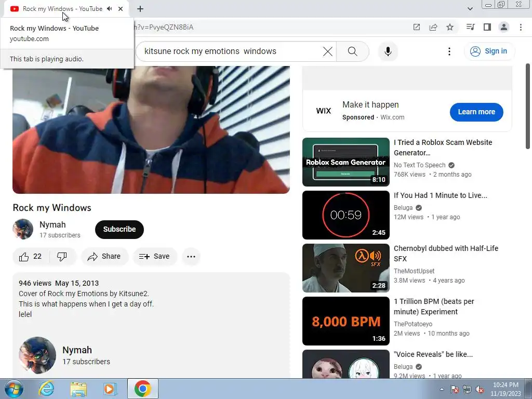Clear the YouTube search box with X
Image resolution: width=532 pixels, height=399 pixels.
(x=328, y=51)
